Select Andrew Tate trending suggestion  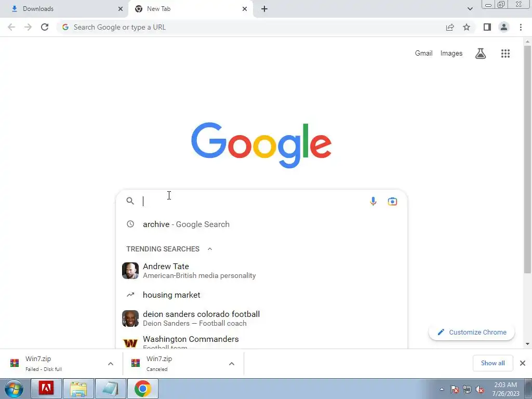point(261,271)
